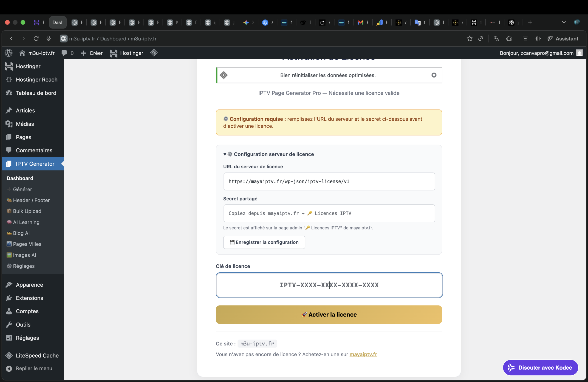Open Pages in sidebar
This screenshot has width=588, height=382.
tap(33, 137)
